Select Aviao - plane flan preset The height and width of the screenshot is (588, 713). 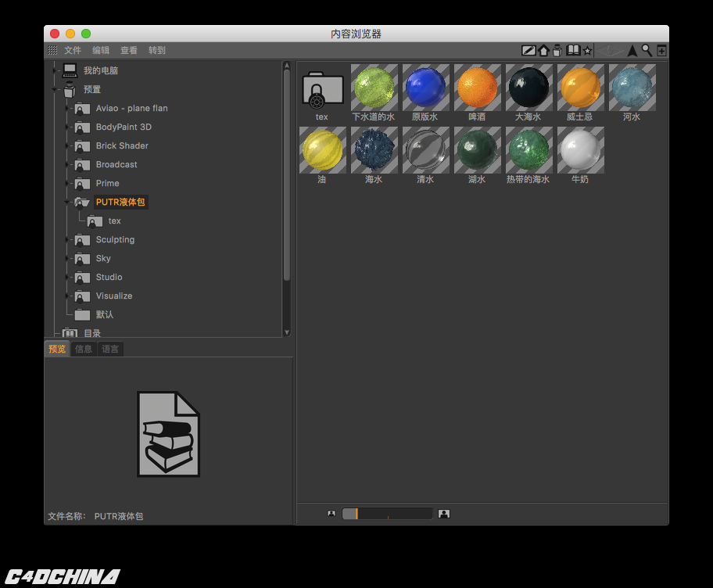click(131, 108)
